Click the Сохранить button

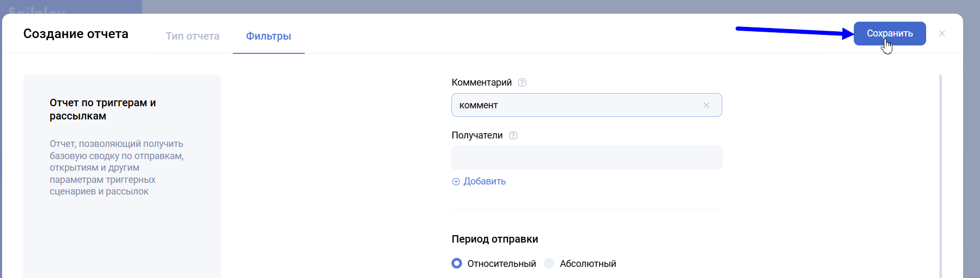point(889,33)
